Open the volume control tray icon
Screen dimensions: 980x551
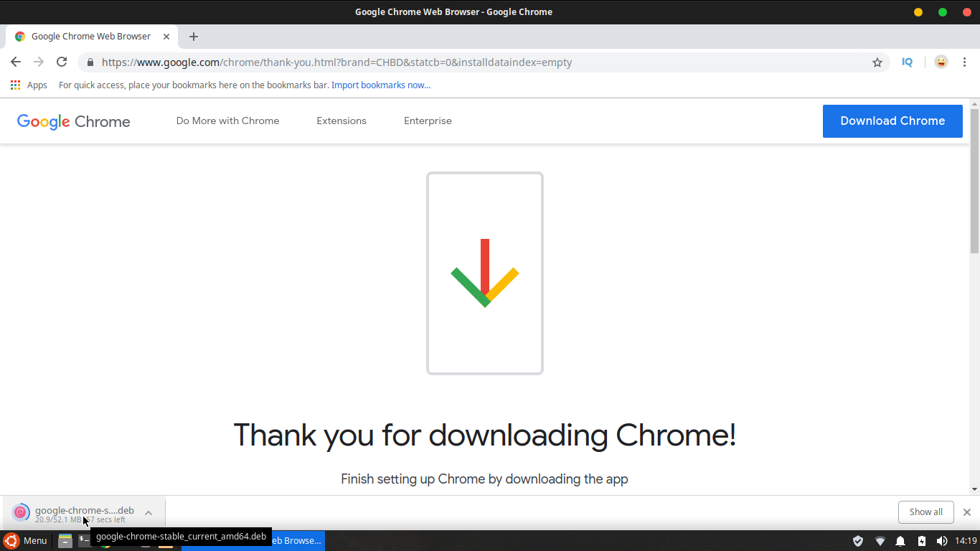coord(942,541)
